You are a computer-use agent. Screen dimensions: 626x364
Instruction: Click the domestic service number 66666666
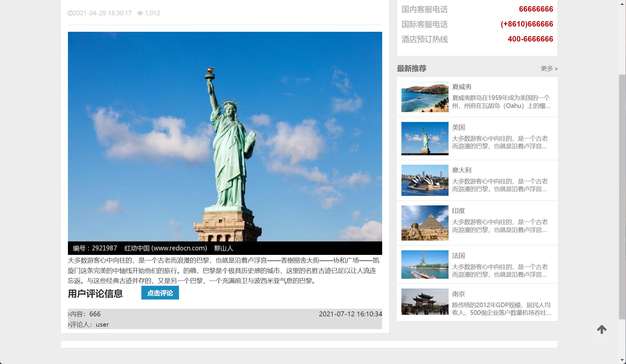point(535,9)
